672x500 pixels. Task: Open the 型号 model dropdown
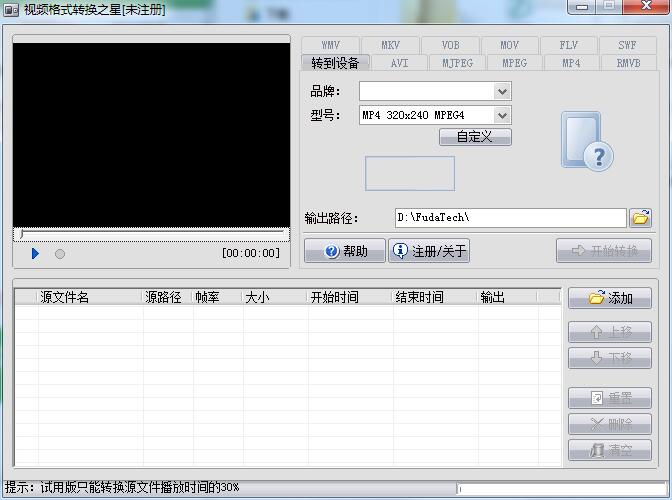[502, 115]
